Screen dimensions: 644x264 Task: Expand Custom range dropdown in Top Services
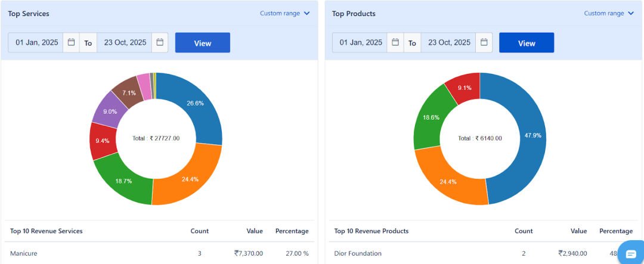tap(285, 13)
